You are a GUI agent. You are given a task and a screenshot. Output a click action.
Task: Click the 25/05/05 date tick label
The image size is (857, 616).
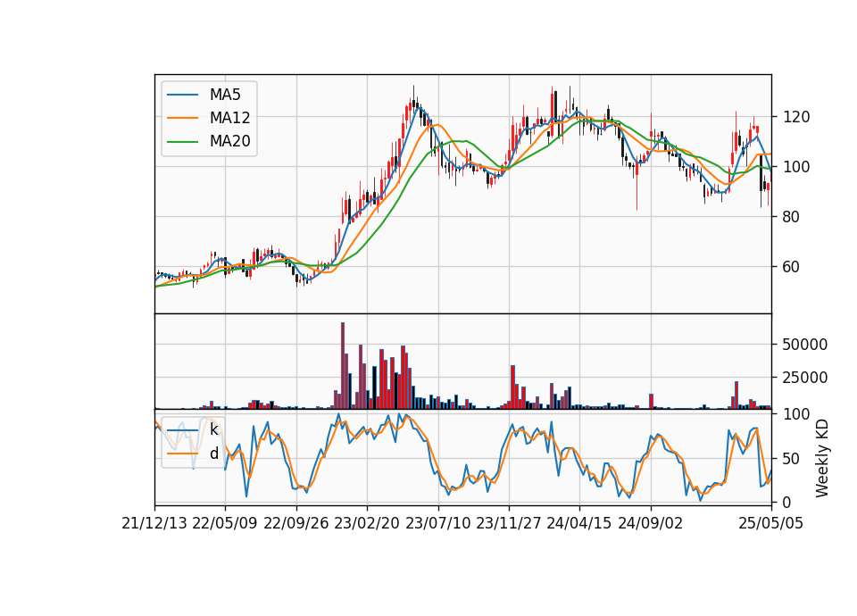771,523
